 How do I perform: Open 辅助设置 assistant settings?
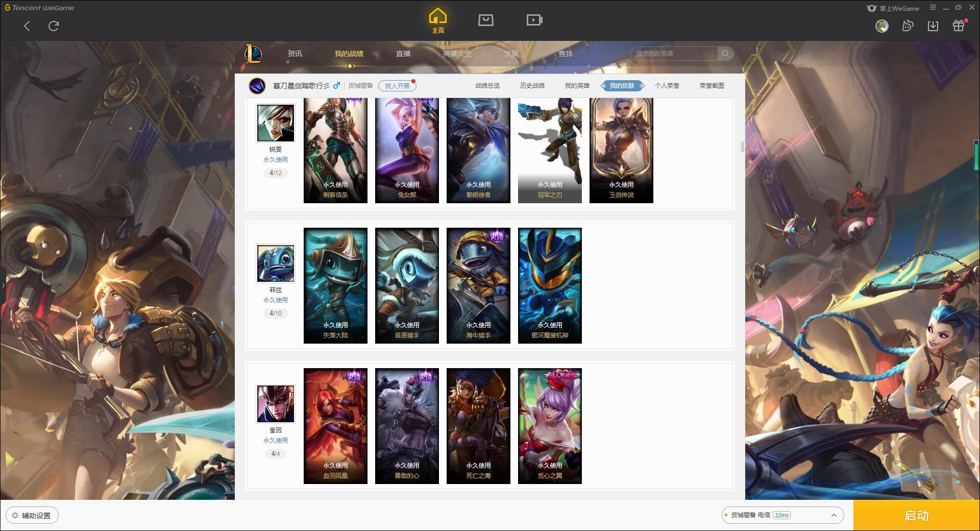(x=32, y=516)
